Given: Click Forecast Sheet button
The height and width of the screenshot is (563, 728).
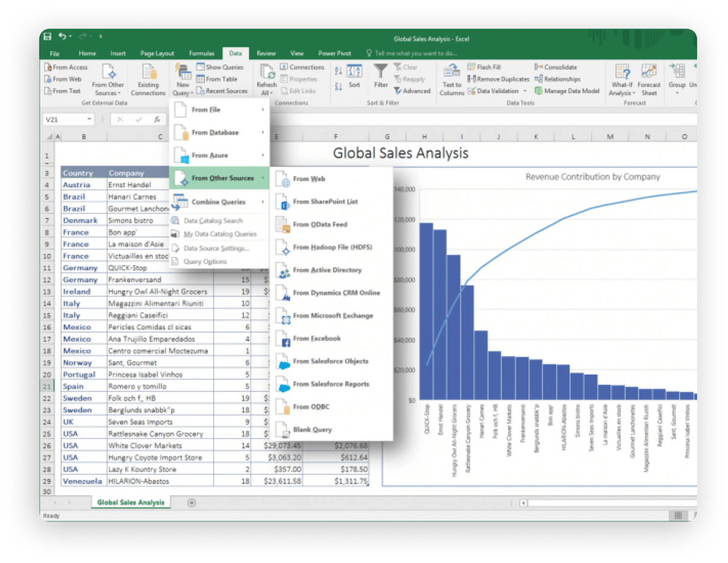Looking at the screenshot, I should (649, 79).
